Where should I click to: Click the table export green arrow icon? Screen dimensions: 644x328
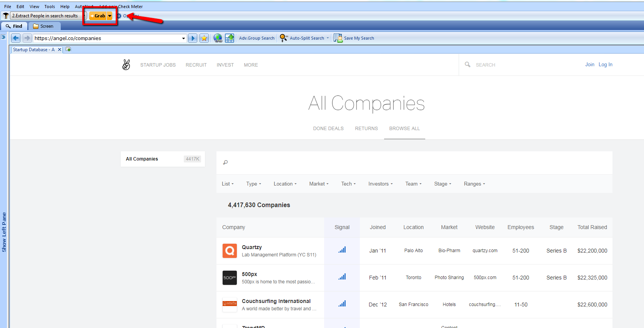[x=230, y=38]
